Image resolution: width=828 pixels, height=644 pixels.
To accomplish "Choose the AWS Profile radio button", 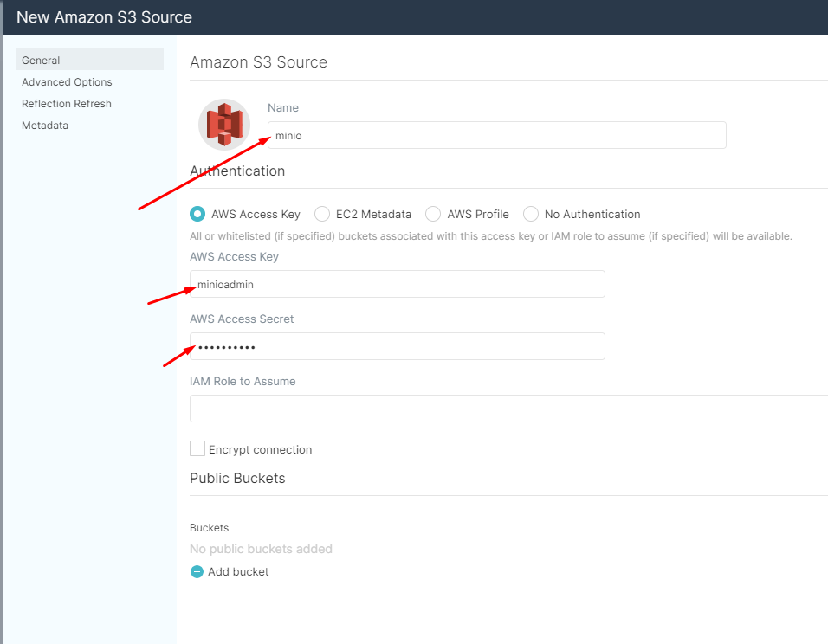I will pyautogui.click(x=433, y=214).
